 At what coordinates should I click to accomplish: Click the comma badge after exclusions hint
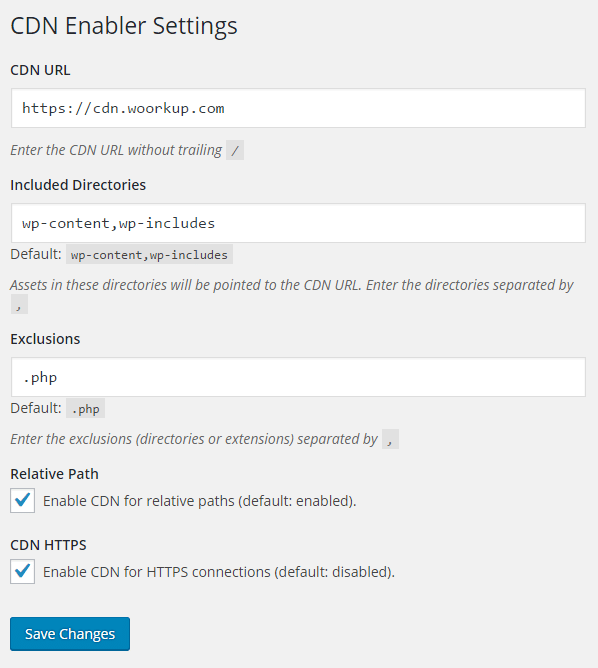click(x=390, y=439)
